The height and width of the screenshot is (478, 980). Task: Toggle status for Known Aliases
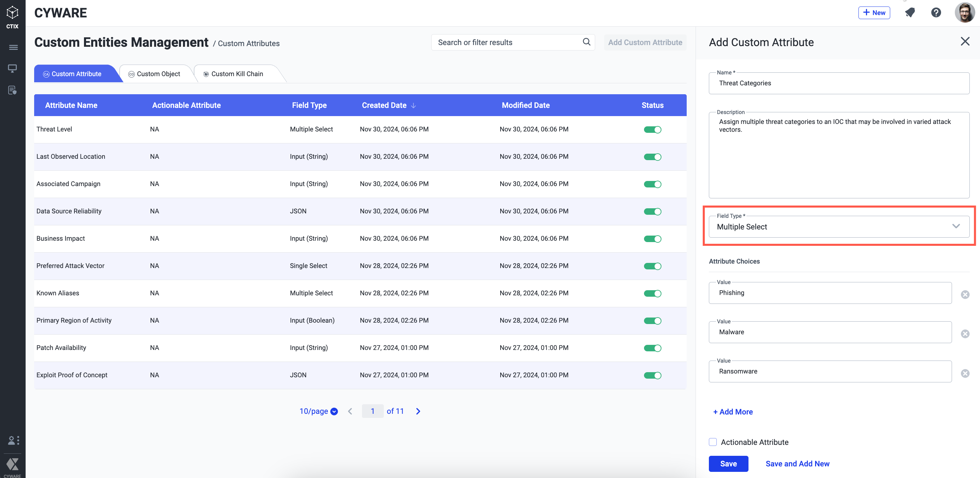pos(652,293)
